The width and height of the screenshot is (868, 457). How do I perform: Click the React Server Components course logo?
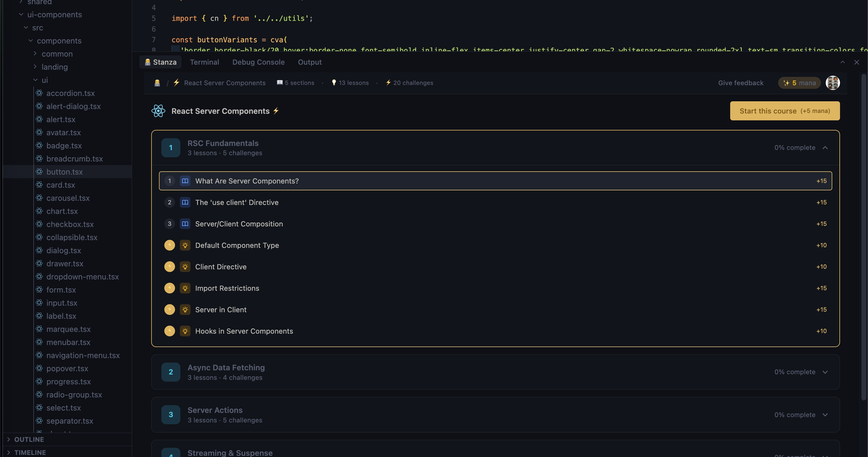point(158,111)
